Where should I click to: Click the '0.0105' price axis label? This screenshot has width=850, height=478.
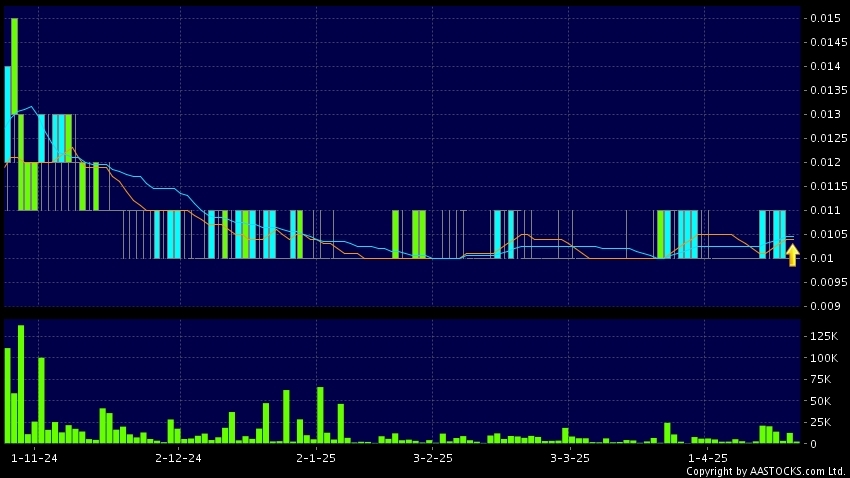pyautogui.click(x=828, y=234)
